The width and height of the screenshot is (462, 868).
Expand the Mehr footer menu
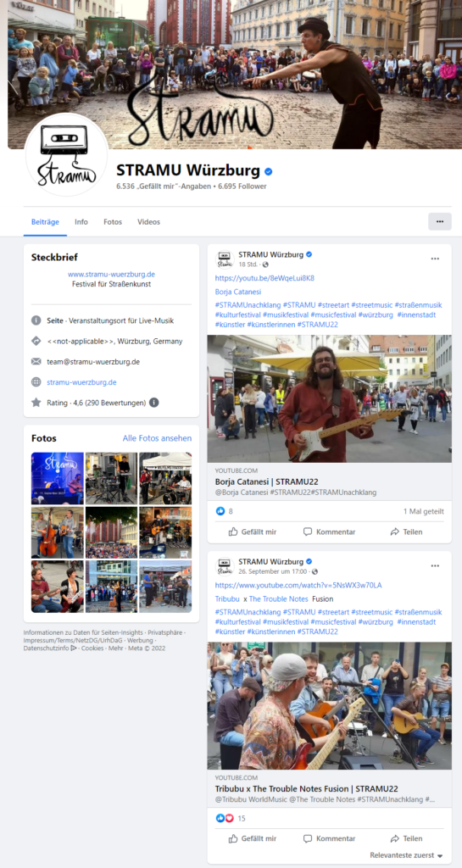click(x=115, y=648)
